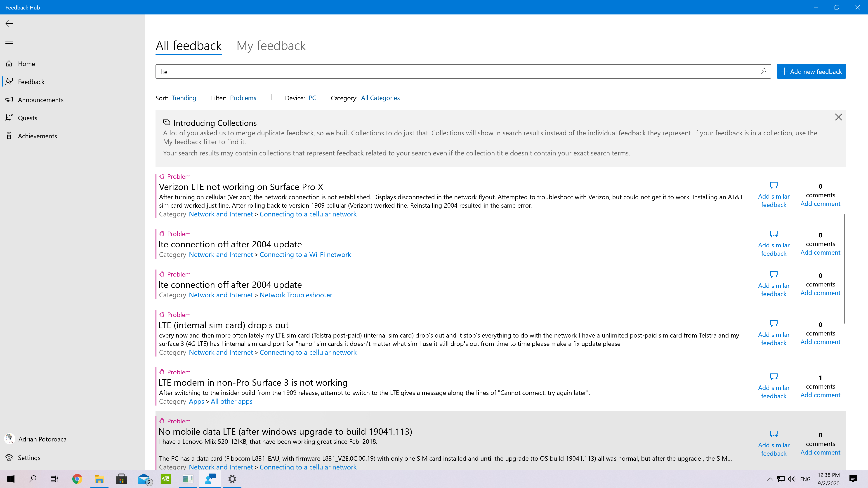Open Google Chrome from the taskbar
The width and height of the screenshot is (868, 488).
click(x=77, y=479)
